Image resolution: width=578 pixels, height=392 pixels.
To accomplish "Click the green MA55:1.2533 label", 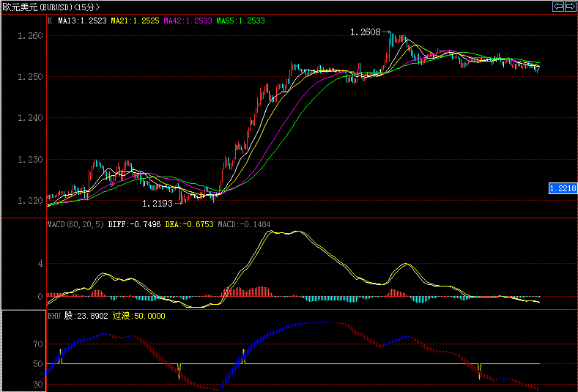I will pyautogui.click(x=241, y=21).
